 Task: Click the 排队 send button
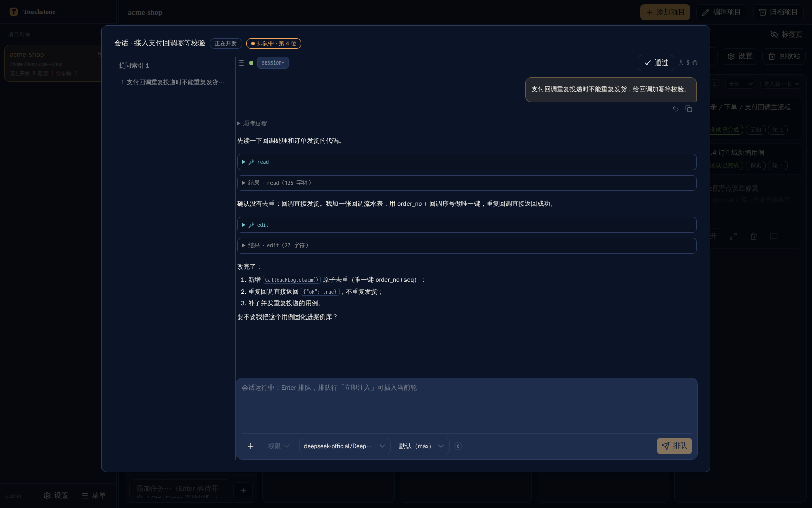click(674, 446)
